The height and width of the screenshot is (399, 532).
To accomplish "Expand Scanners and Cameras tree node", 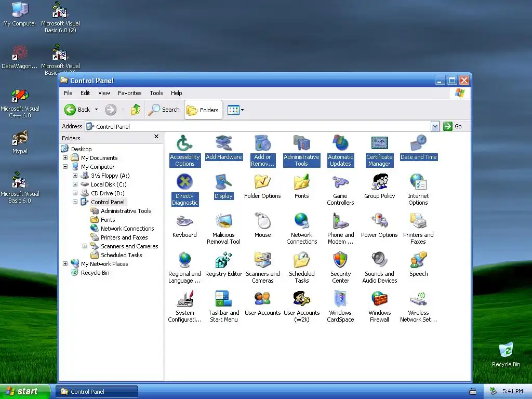I will 85,246.
